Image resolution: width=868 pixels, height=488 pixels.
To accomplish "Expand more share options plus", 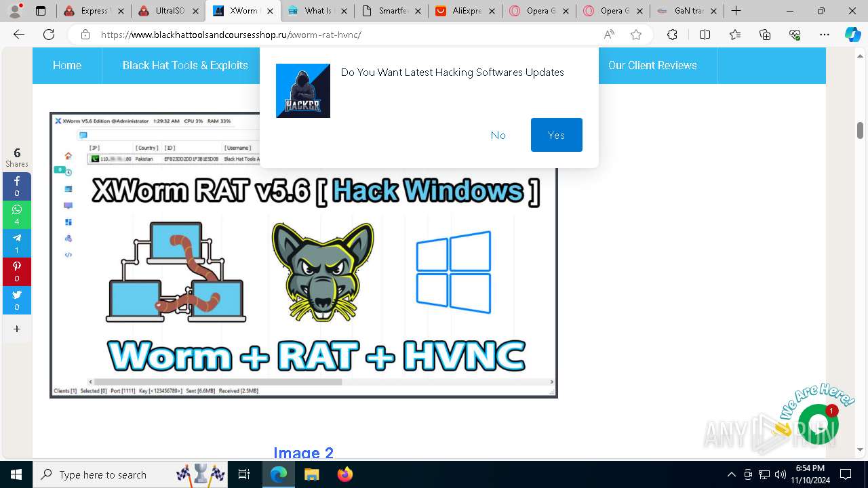I will (x=17, y=329).
